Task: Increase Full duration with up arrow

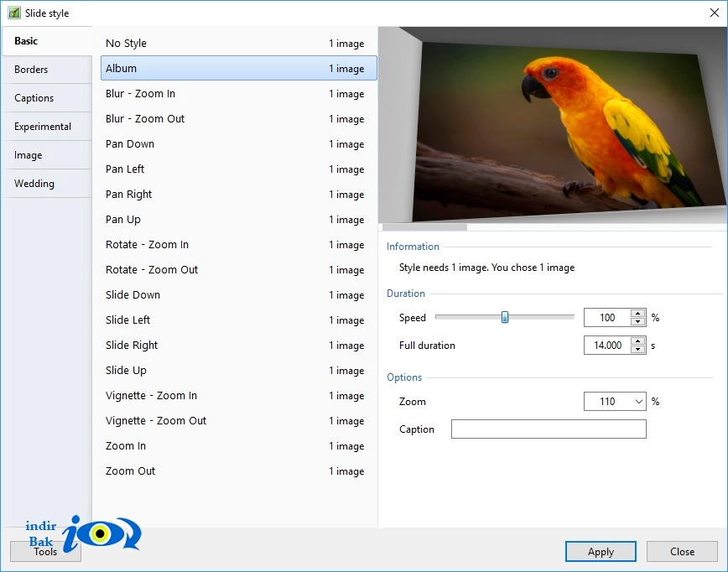Action: click(x=638, y=341)
